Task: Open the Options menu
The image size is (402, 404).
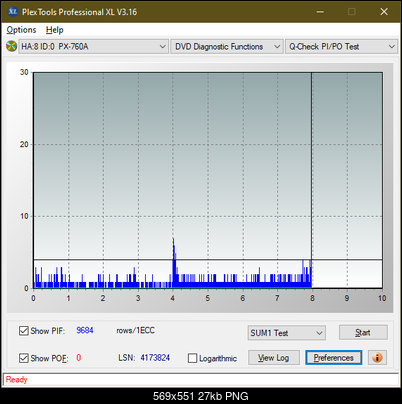Action: pos(21,30)
